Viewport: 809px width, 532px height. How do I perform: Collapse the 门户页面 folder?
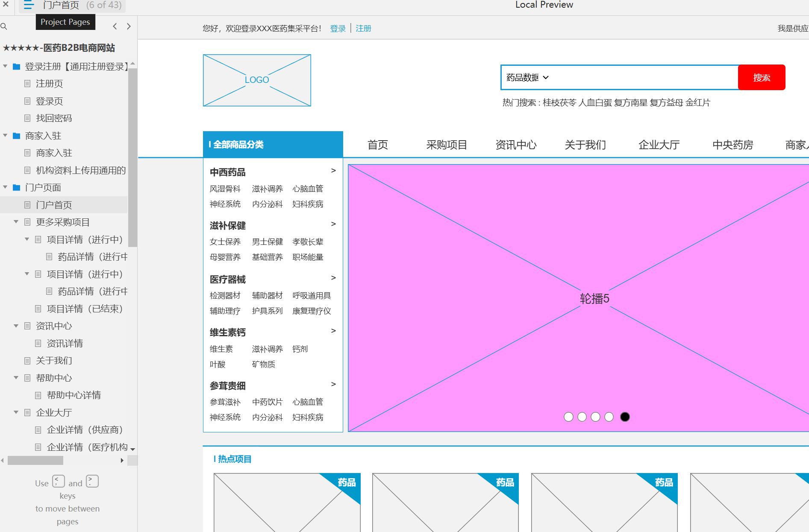pyautogui.click(x=5, y=187)
